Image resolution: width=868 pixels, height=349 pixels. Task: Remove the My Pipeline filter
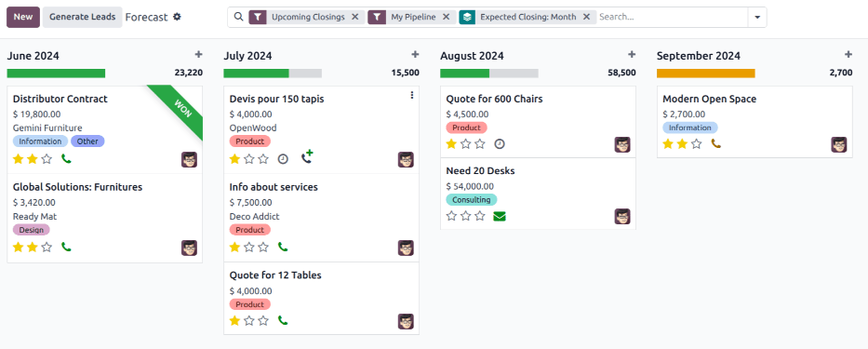(x=446, y=17)
